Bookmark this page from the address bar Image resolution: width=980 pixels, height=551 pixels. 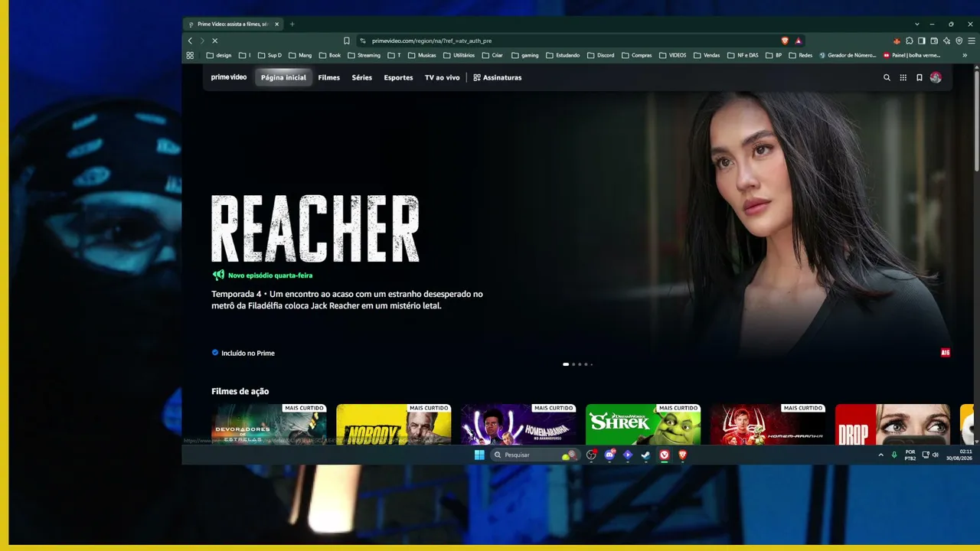tap(346, 41)
